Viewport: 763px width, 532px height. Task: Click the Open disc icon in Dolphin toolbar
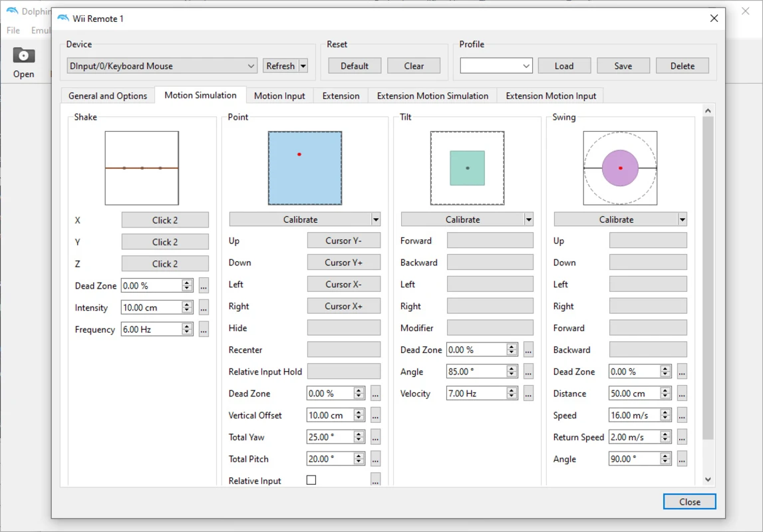pyautogui.click(x=23, y=55)
